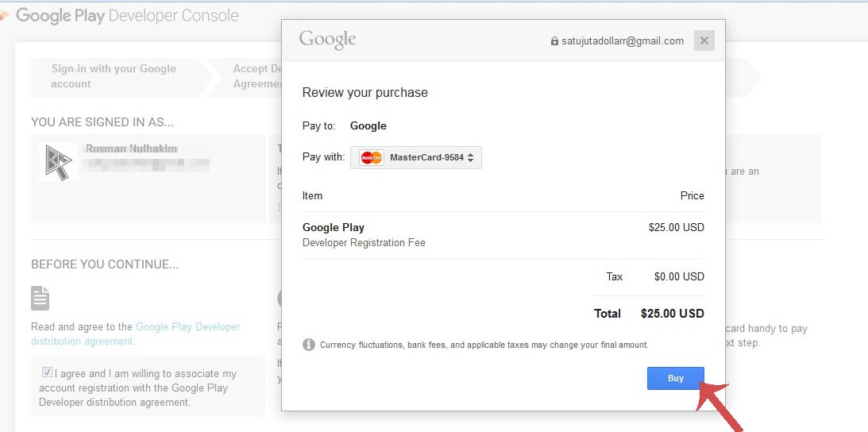
Task: Click the Pay to Google label
Action: [345, 125]
